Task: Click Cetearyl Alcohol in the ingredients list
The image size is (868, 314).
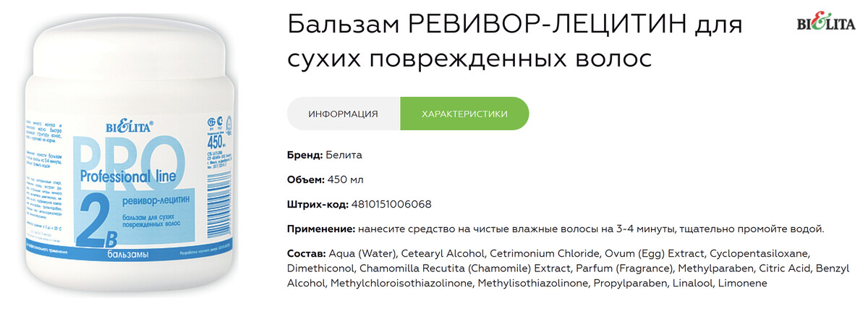Action: (x=441, y=254)
